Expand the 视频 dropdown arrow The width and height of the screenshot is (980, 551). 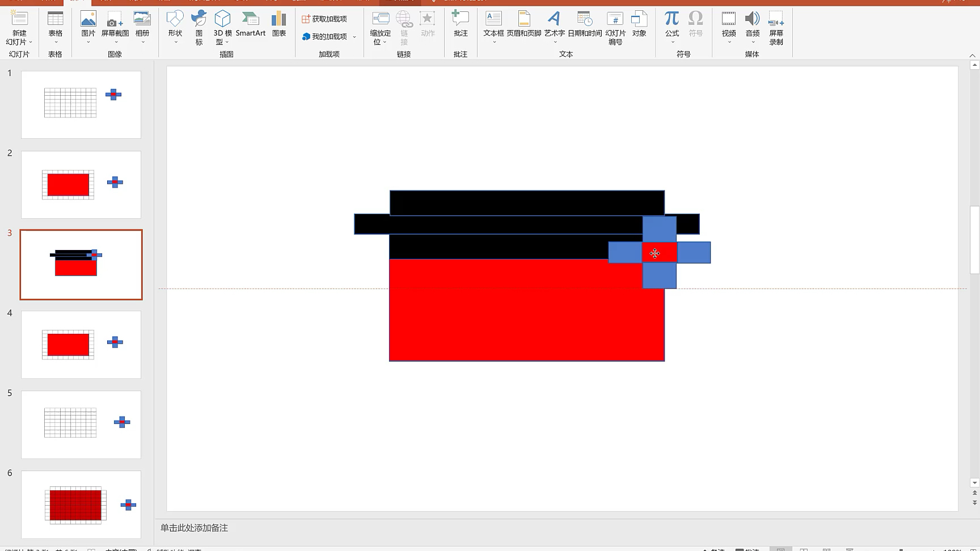click(729, 42)
